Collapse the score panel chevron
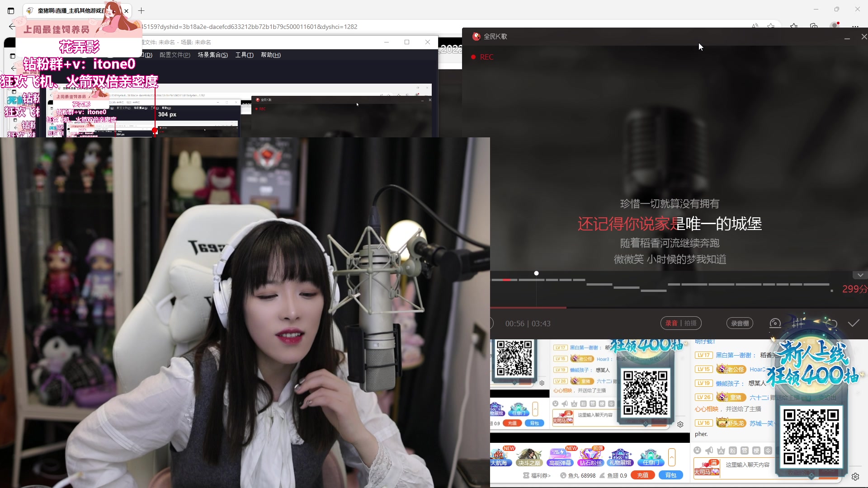The width and height of the screenshot is (868, 488). pyautogui.click(x=860, y=275)
